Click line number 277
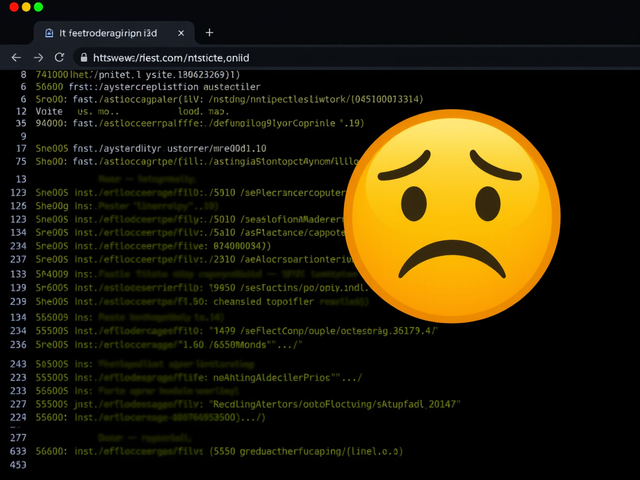This screenshot has width=640, height=480. pos(18,438)
